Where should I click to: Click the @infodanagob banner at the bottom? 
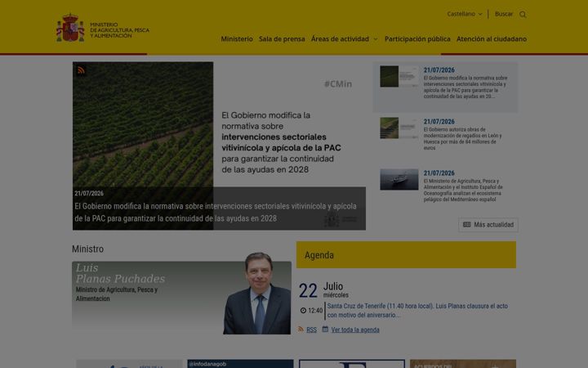pos(240,363)
